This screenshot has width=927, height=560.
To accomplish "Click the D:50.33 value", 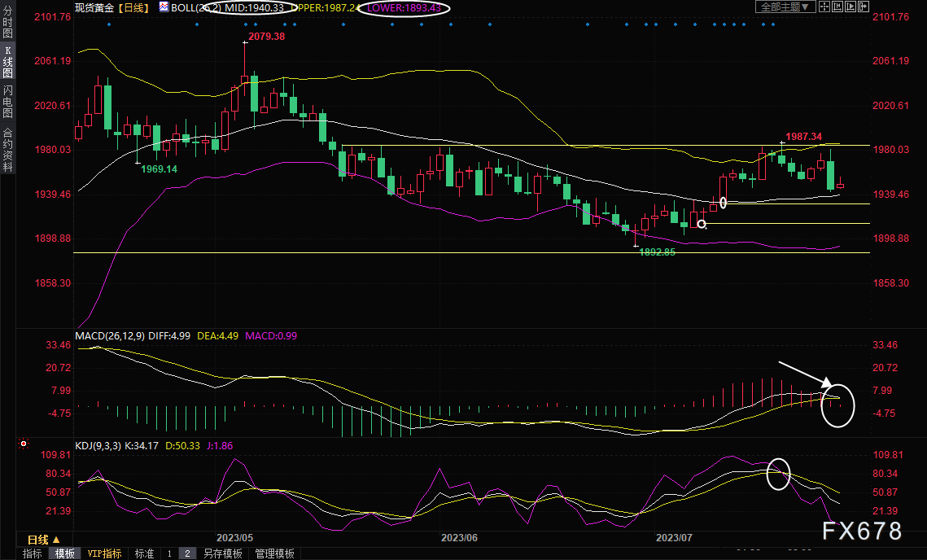I will (182, 446).
